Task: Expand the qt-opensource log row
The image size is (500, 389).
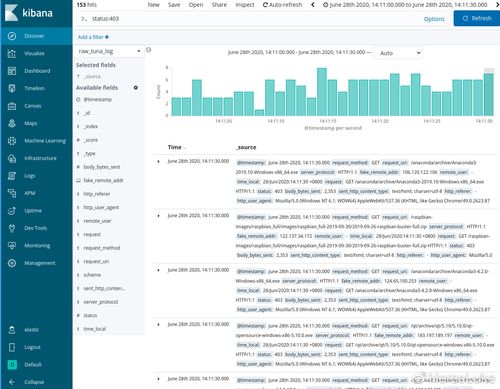Action: (x=158, y=324)
